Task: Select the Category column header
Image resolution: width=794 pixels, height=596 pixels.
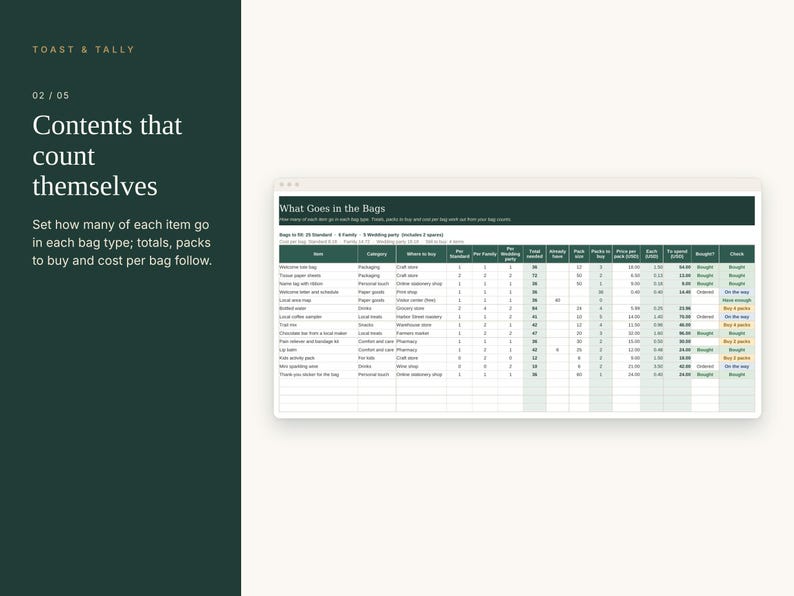Action: pos(377,254)
